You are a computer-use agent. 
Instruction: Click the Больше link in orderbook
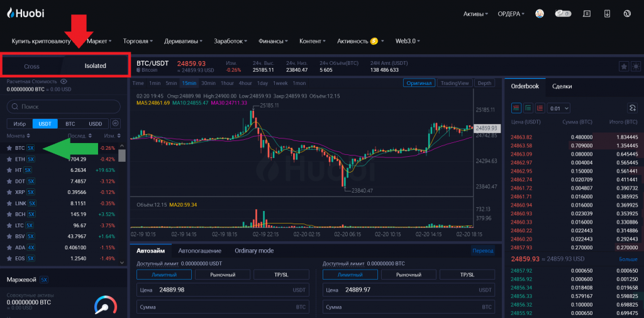(628, 259)
